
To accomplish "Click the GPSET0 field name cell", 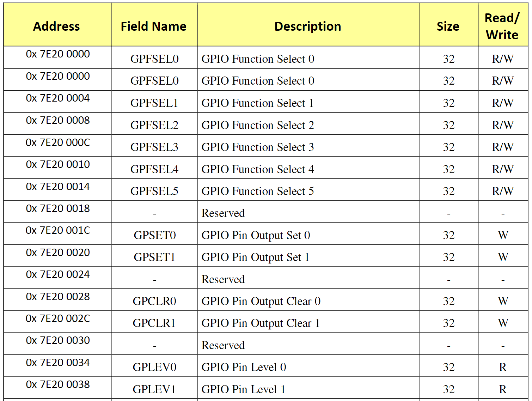I will pos(154,235).
